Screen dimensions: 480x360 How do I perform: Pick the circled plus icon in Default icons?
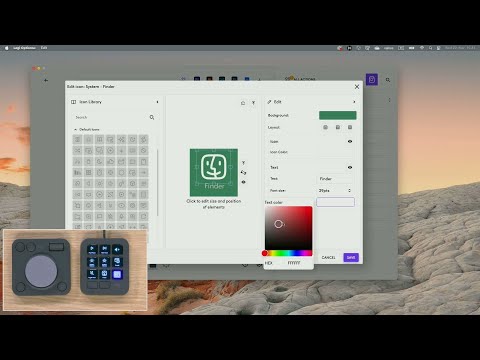110,150
